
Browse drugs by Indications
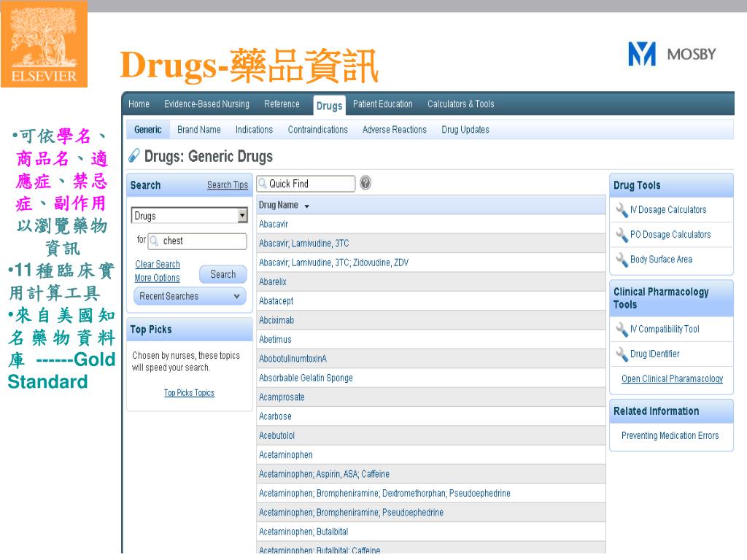point(254,130)
